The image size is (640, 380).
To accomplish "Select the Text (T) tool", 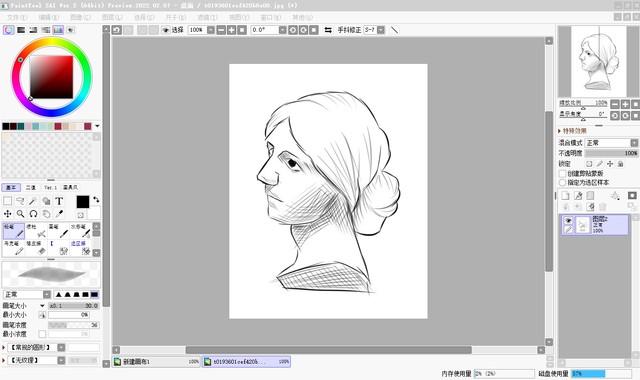I will click(59, 201).
